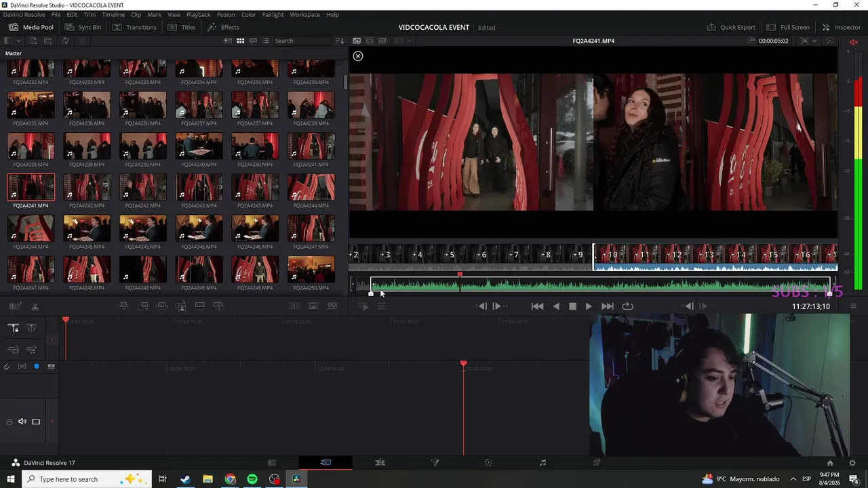Open the Trim menu
The height and width of the screenshot is (488, 868).
coord(90,14)
